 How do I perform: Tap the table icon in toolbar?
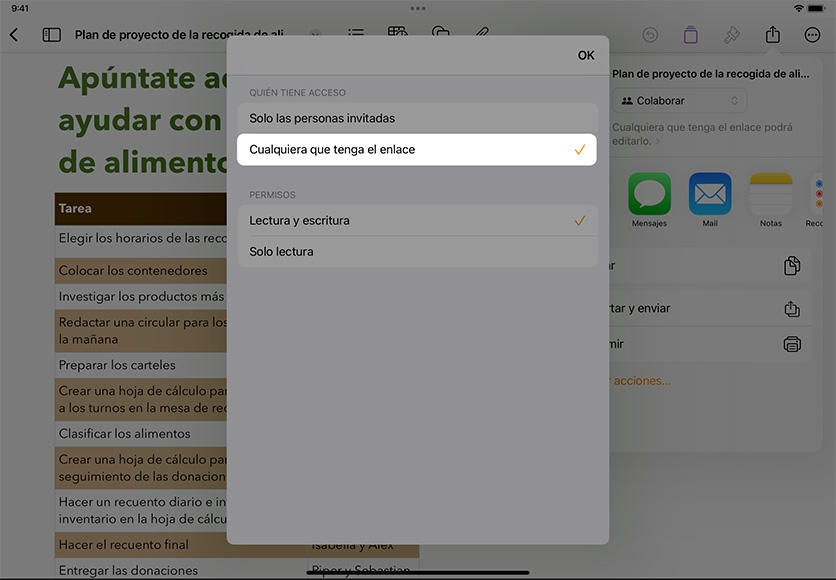click(x=397, y=31)
